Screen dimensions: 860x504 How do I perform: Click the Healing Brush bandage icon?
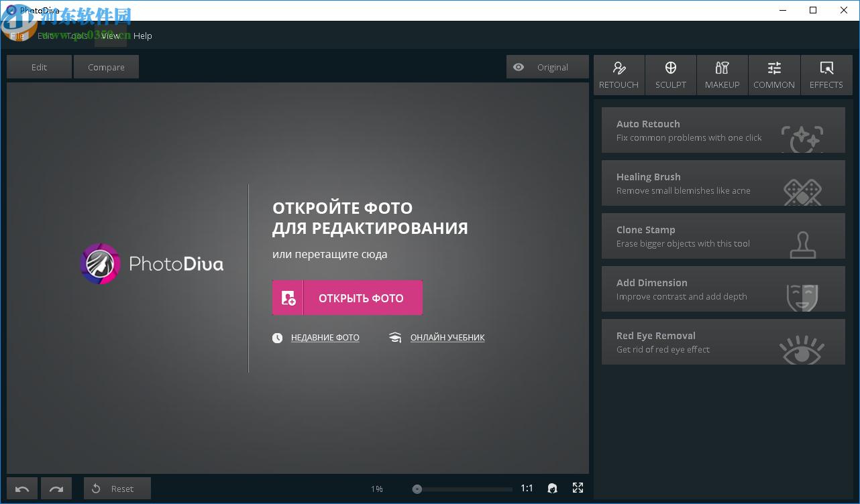(x=803, y=192)
